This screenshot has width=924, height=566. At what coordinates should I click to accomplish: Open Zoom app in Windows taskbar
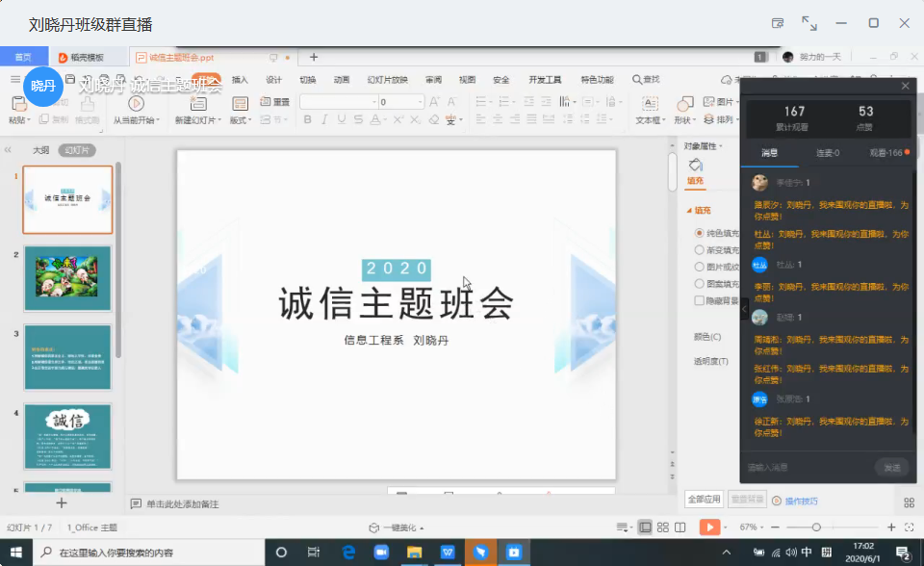(380, 553)
